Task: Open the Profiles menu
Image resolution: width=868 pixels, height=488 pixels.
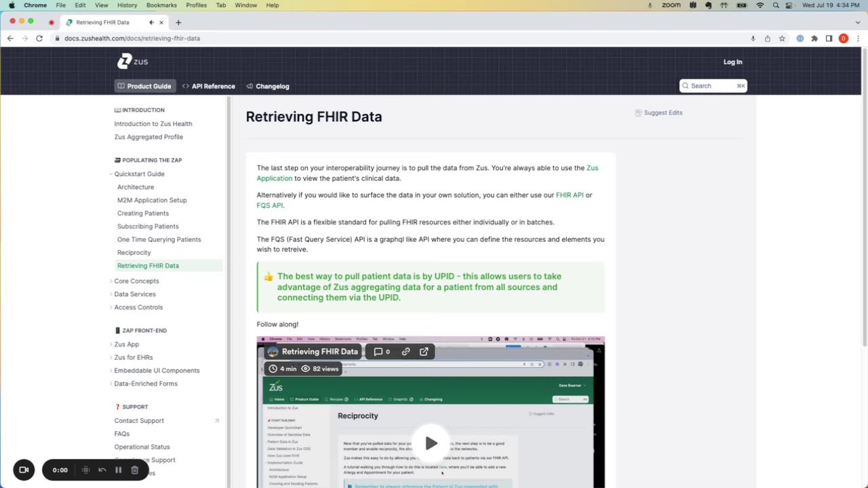Action: tap(196, 5)
